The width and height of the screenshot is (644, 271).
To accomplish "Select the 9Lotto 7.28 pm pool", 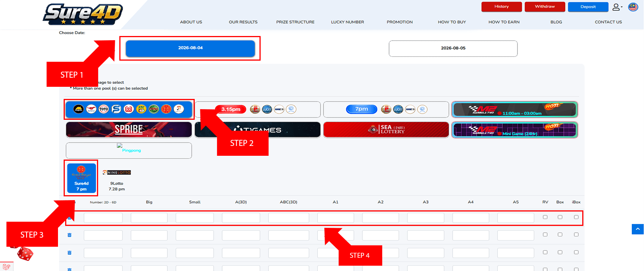I will tap(117, 180).
